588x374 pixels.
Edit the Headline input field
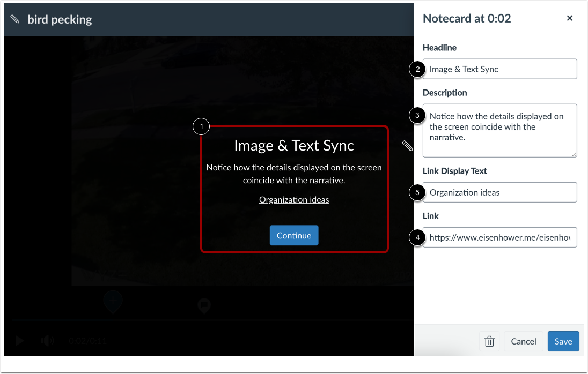(499, 69)
